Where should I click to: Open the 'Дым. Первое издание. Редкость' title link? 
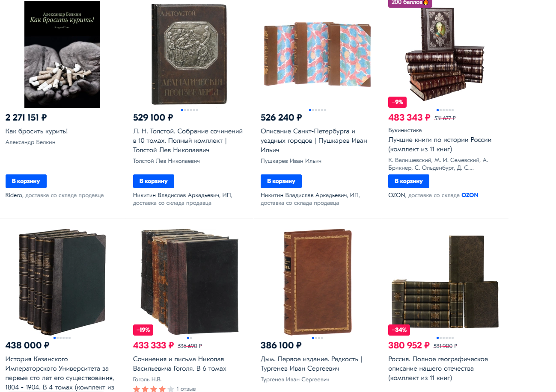[311, 364]
